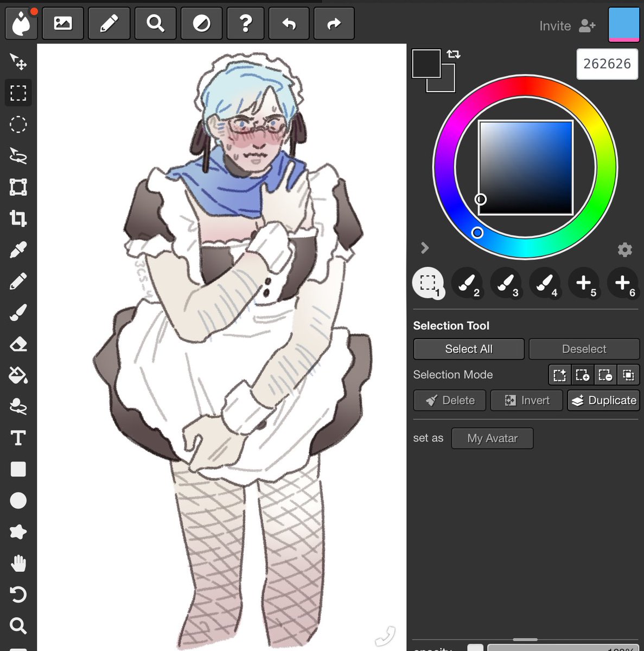Open color picker settings gear
The width and height of the screenshot is (644, 651).
tap(625, 250)
